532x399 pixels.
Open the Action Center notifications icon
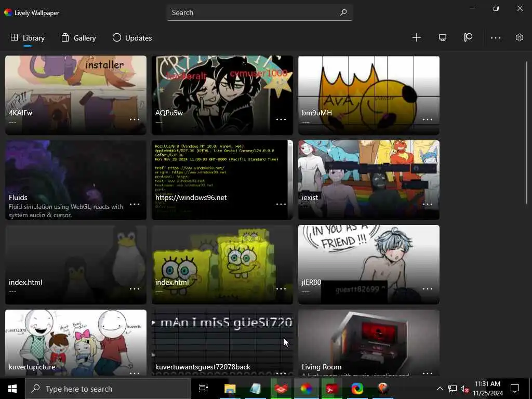click(x=515, y=389)
